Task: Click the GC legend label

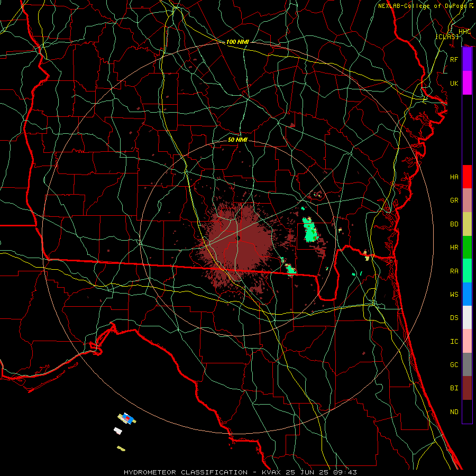Action: pyautogui.click(x=454, y=364)
